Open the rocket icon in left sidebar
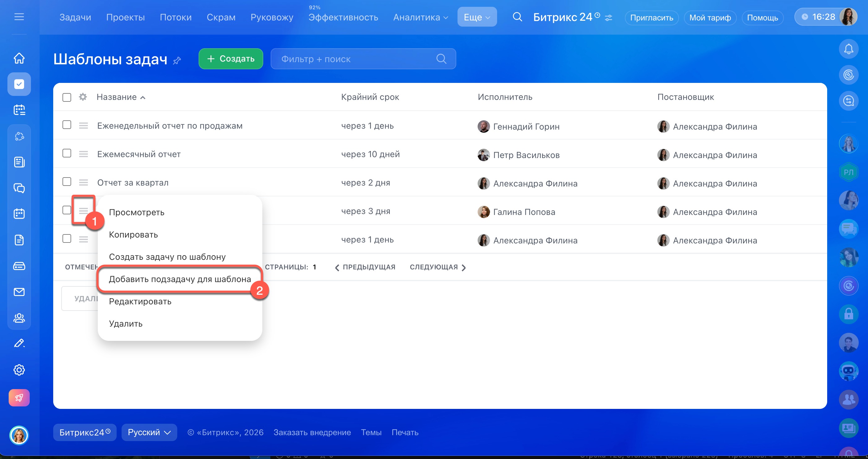The width and height of the screenshot is (868, 459). pos(19,398)
